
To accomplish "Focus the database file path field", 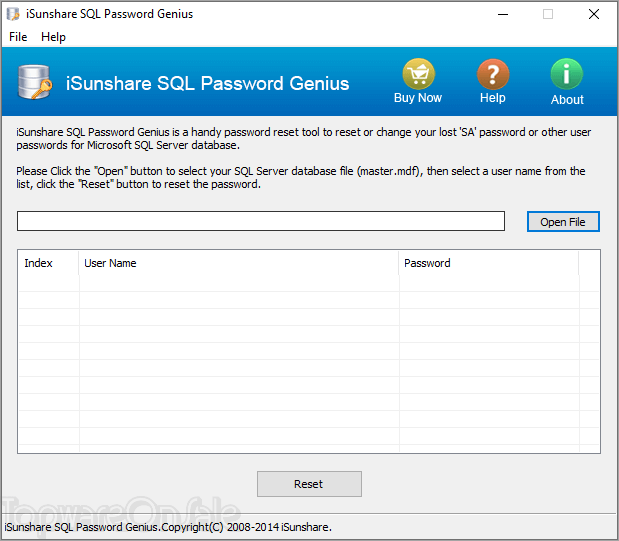I will pos(261,221).
